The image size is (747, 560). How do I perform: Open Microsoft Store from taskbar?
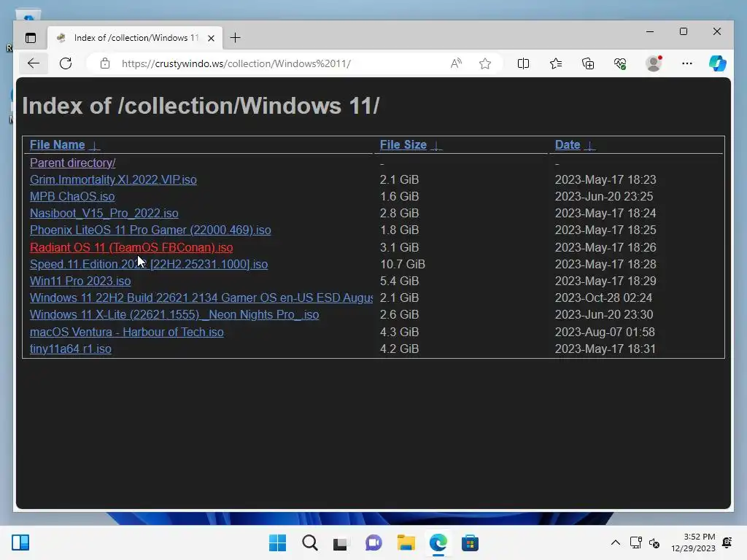point(470,542)
